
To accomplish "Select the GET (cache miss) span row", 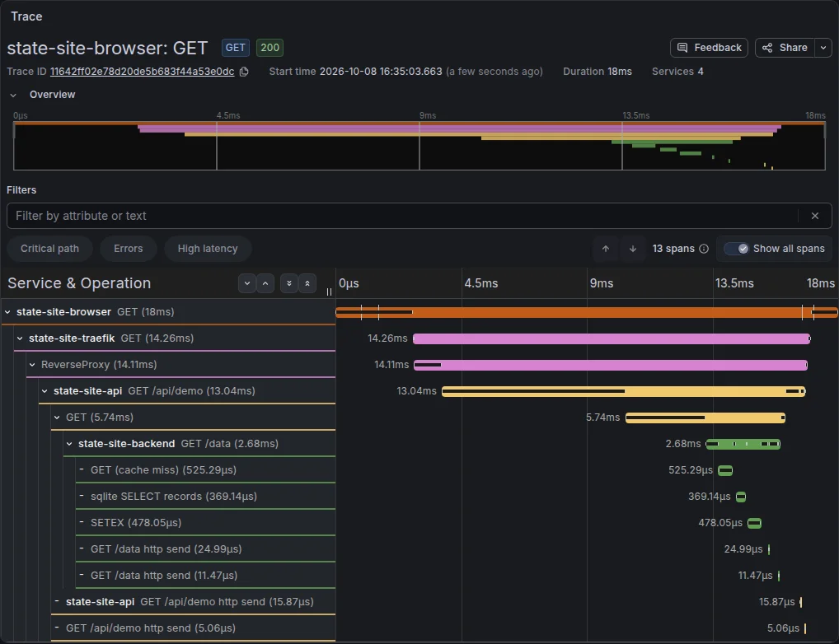I will click(205, 470).
